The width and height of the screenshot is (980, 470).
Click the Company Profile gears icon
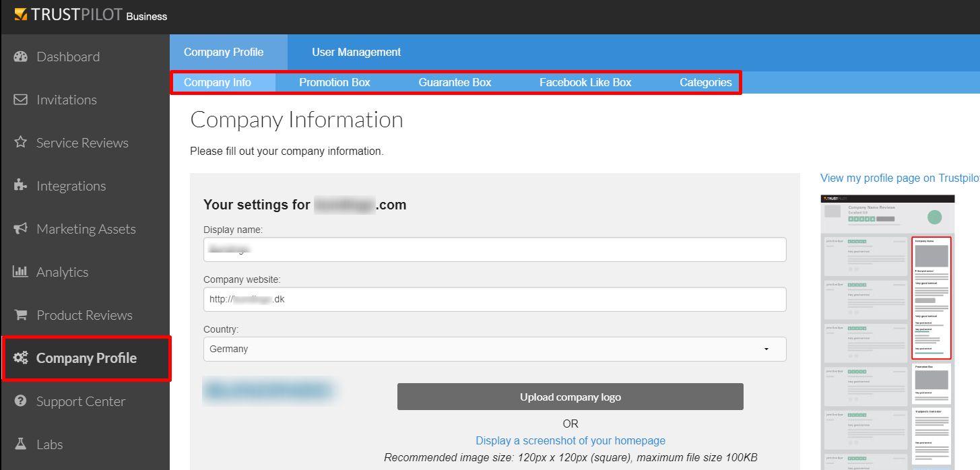click(21, 358)
